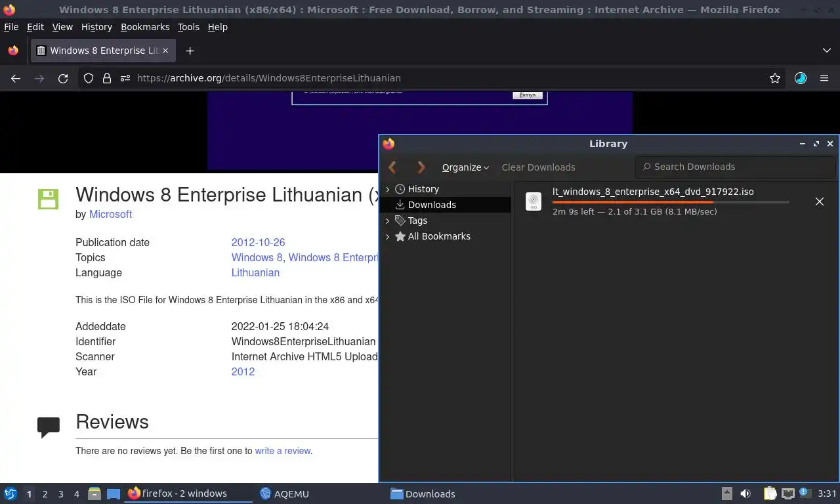Open file manager icon in taskbar
The height and width of the screenshot is (504, 840).
pos(94,493)
